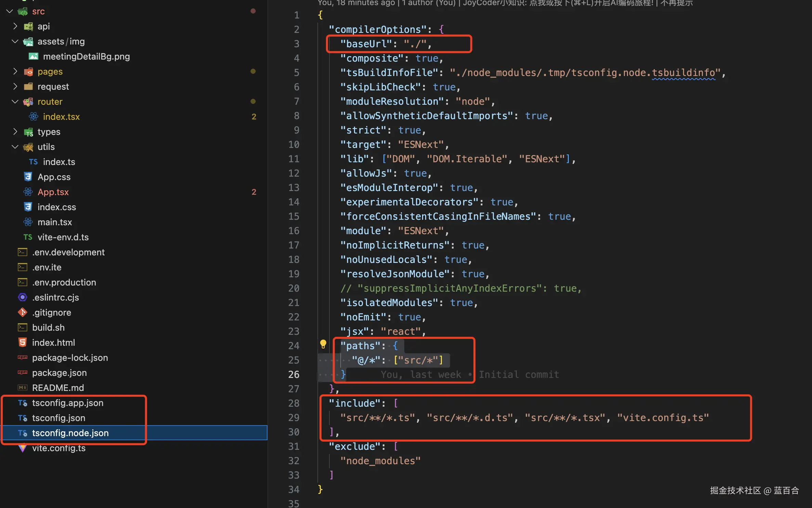Click line number 26 in the gutter
812x508 pixels.
293,374
